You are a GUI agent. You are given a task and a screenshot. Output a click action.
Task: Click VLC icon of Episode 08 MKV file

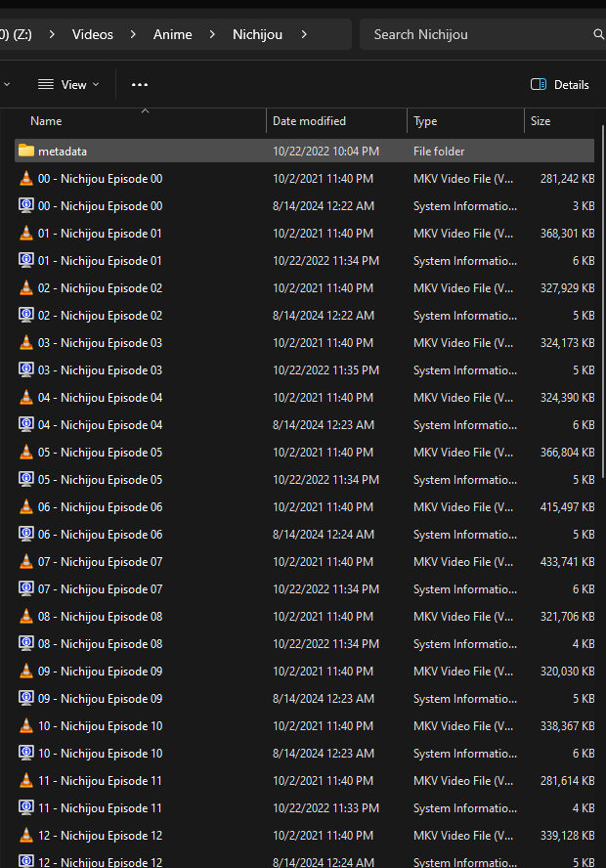click(x=26, y=617)
